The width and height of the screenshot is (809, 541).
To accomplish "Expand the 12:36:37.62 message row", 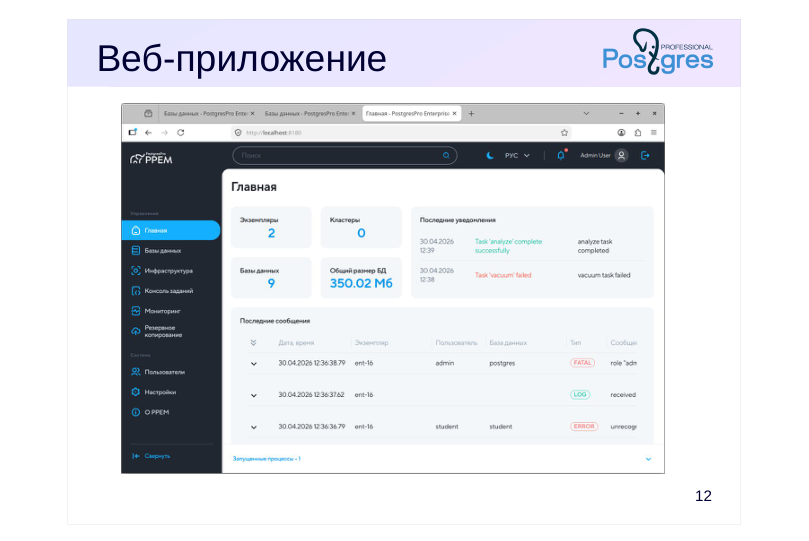I will click(254, 396).
